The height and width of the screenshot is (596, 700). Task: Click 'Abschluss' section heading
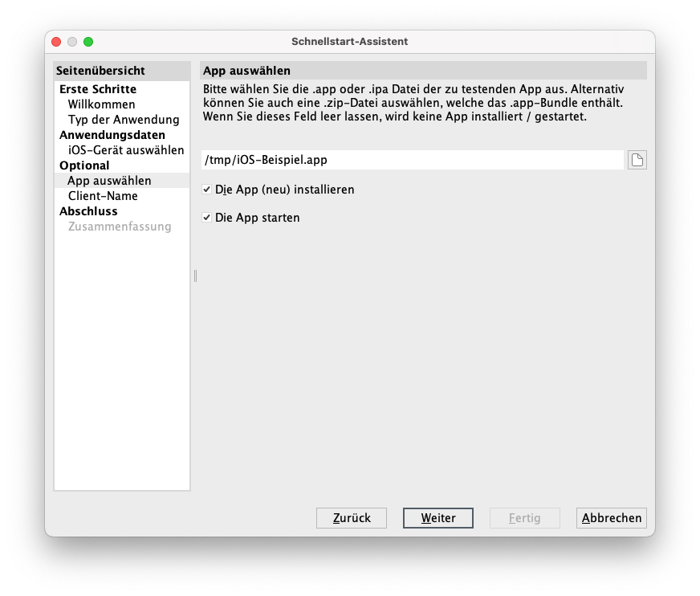tap(88, 211)
